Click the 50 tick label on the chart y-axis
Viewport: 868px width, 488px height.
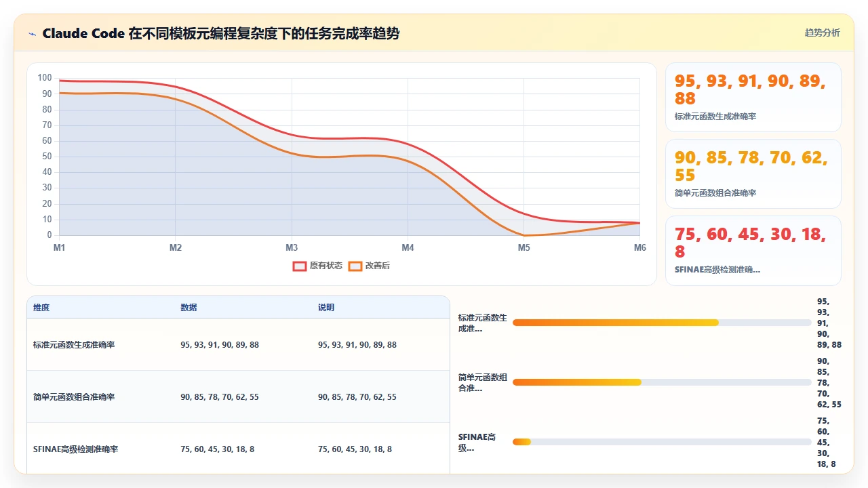point(47,157)
